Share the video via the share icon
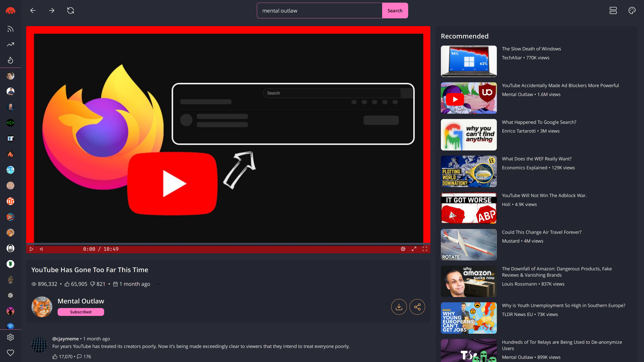 pyautogui.click(x=417, y=307)
